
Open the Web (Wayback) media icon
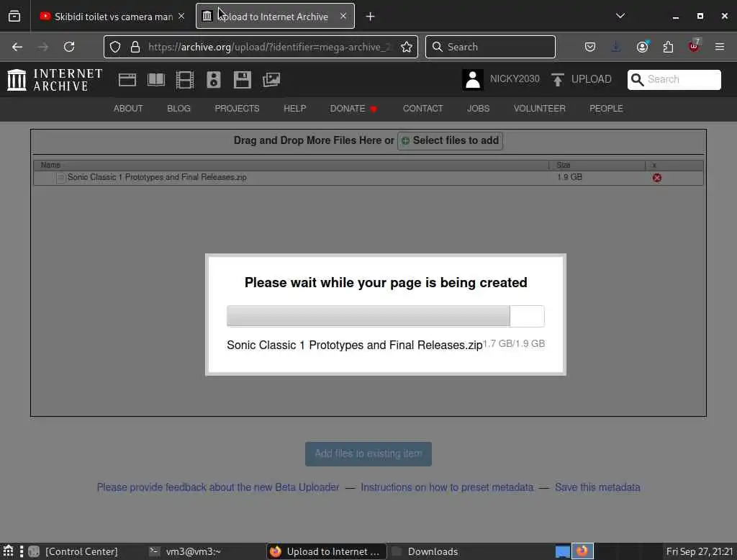pos(127,80)
